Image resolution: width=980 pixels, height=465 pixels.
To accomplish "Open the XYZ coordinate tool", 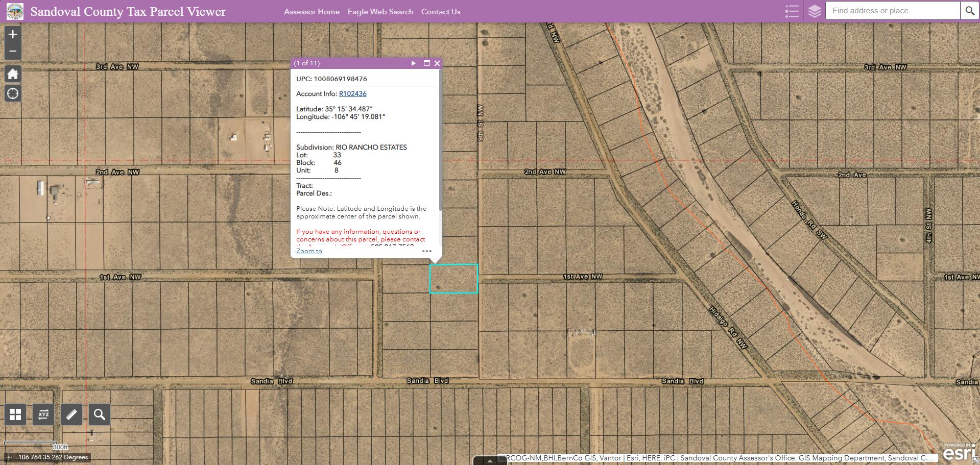I will [x=43, y=414].
